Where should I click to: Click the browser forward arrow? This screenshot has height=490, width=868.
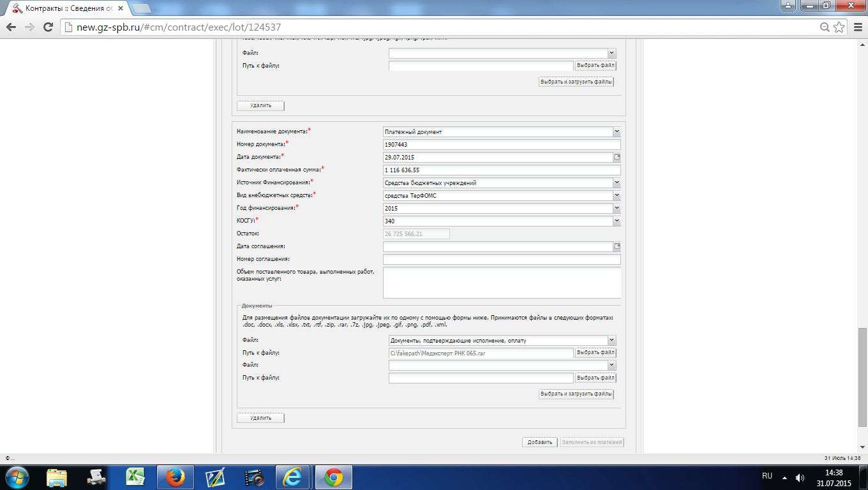[x=29, y=27]
